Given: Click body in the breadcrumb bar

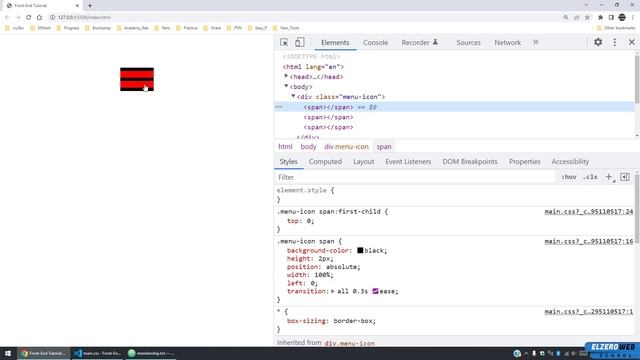Looking at the screenshot, I should point(308,147).
